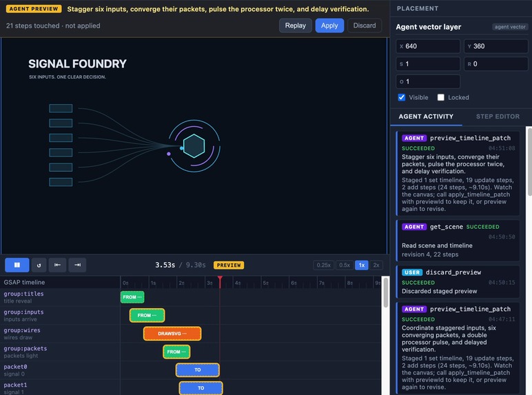Switch to the Step Editor tab
Screen dimensions: 532x395
click(x=498, y=117)
